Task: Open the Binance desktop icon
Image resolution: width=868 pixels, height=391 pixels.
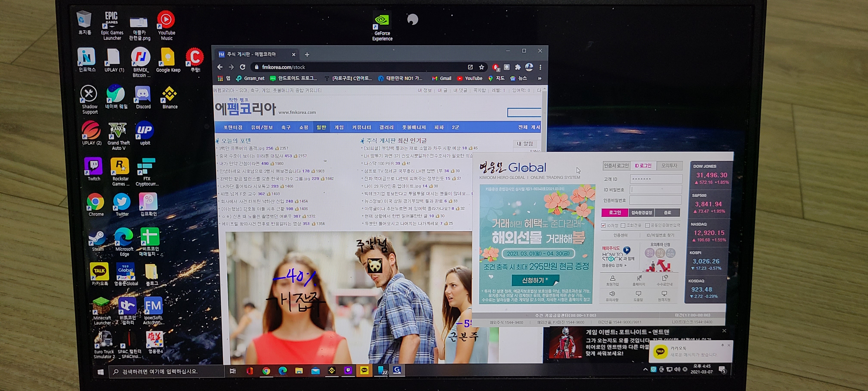Action: pyautogui.click(x=169, y=97)
